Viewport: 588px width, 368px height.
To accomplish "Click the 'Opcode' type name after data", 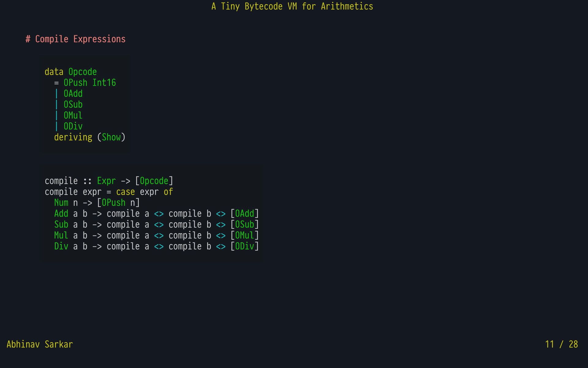I will pyautogui.click(x=82, y=72).
